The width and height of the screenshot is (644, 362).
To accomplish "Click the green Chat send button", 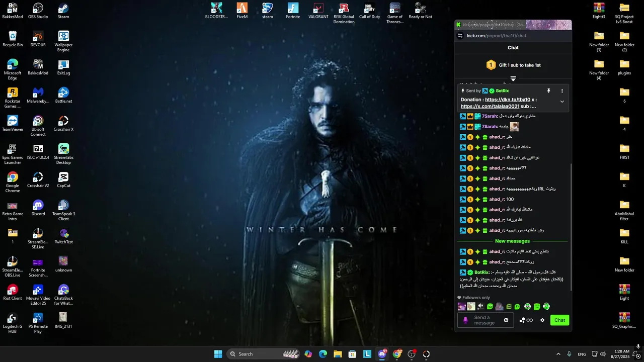I will (560, 320).
